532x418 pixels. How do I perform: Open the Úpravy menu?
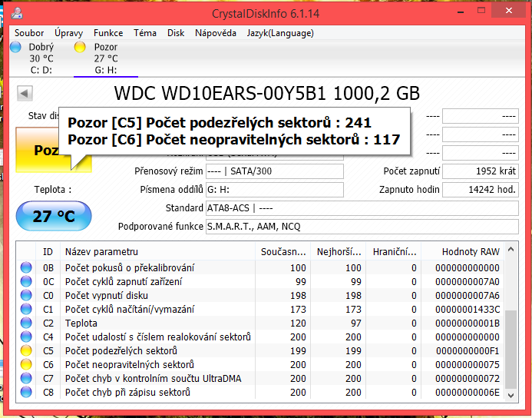tap(68, 33)
